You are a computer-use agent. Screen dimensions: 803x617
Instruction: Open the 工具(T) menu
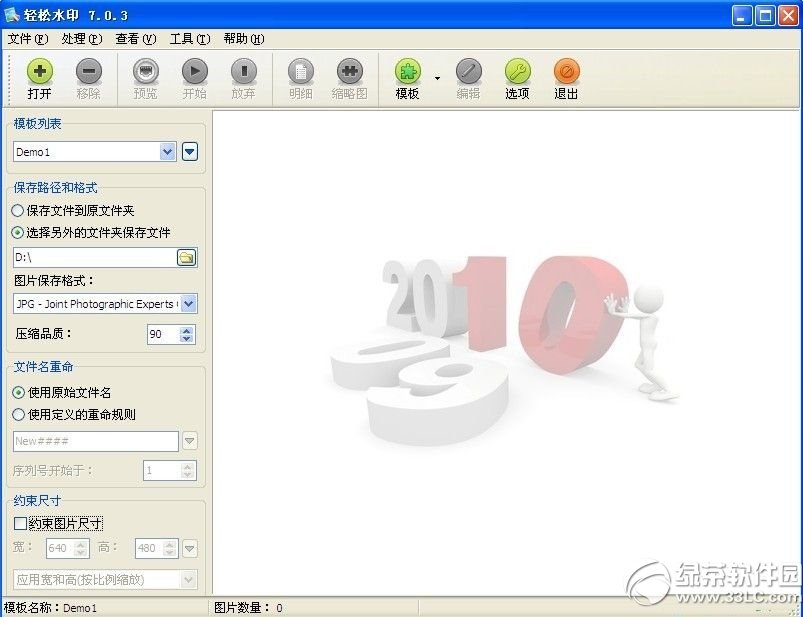(x=190, y=39)
